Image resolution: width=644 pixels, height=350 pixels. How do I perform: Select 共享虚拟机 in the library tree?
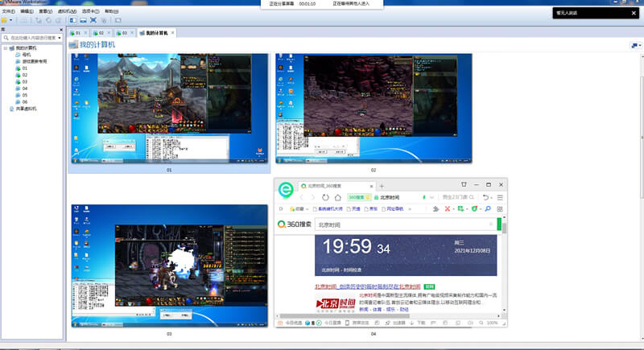[x=26, y=109]
